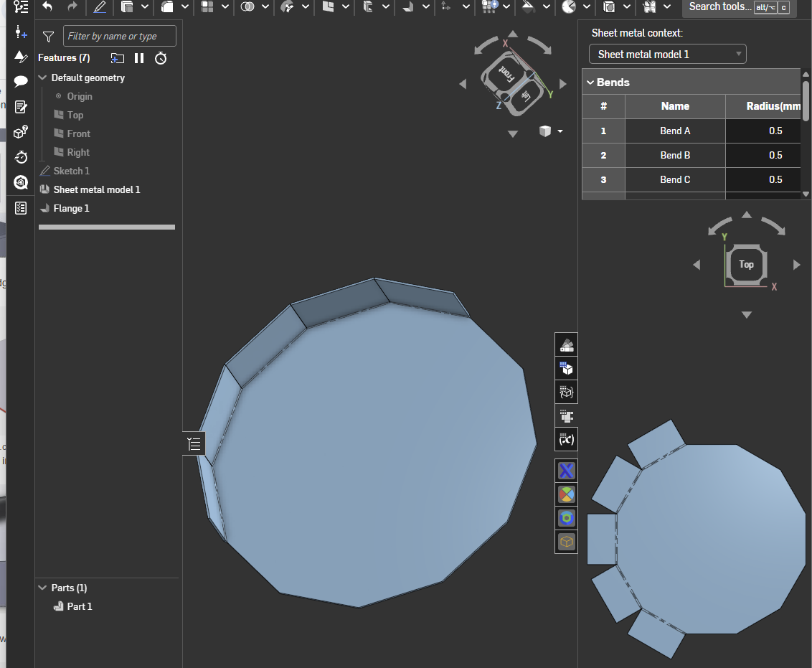This screenshot has width=812, height=668.
Task: Click the Top face of the flat-pattern view cube
Action: (x=746, y=265)
